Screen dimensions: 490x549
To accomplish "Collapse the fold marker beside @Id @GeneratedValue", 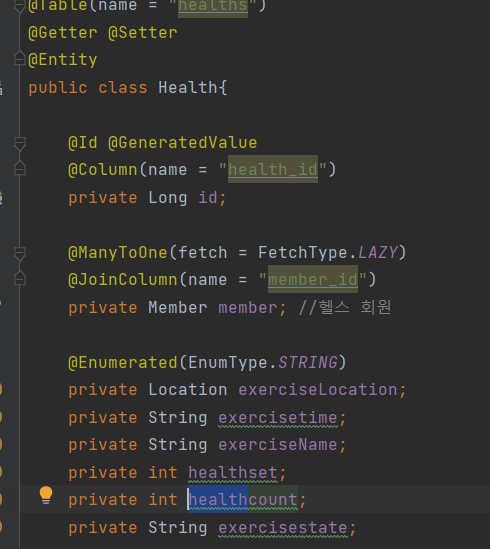I will click(20, 144).
